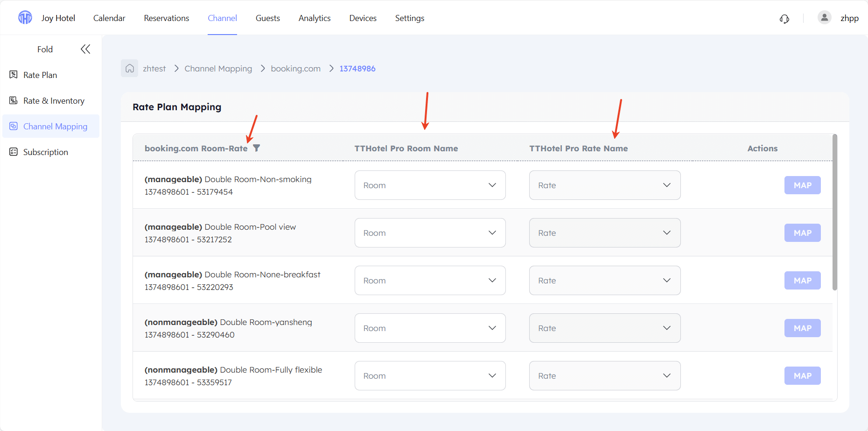Click the table vertical scrollbar
Screen dimensions: 868x431
click(x=835, y=212)
